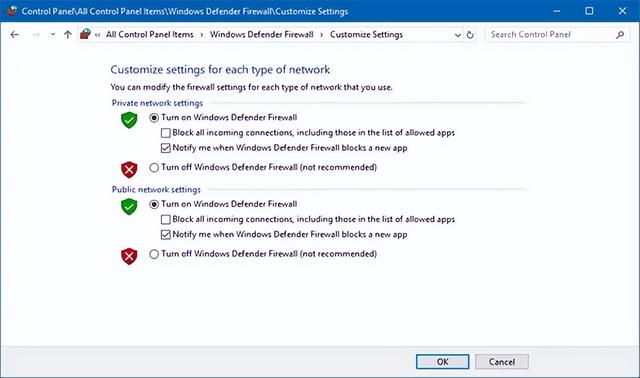Go up one level with the Up arrow
640x378 pixels.
68,35
